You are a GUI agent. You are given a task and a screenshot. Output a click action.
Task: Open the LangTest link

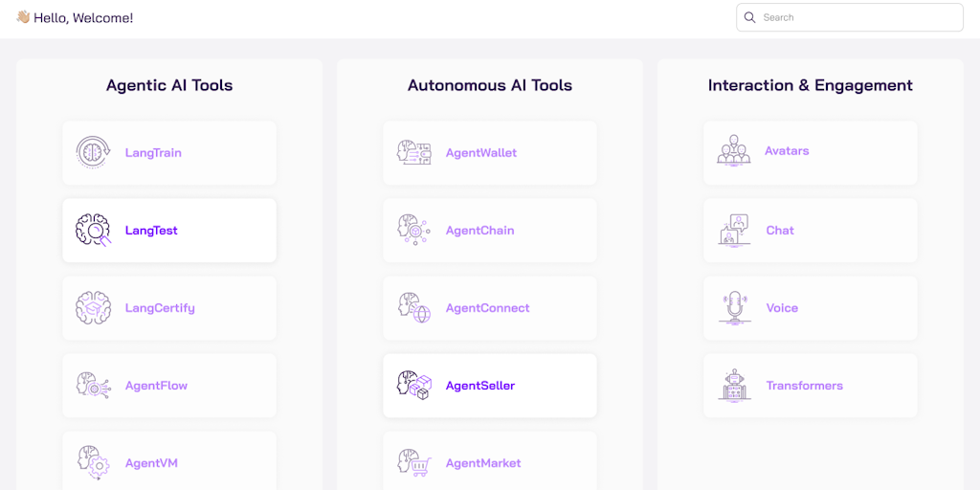151,231
